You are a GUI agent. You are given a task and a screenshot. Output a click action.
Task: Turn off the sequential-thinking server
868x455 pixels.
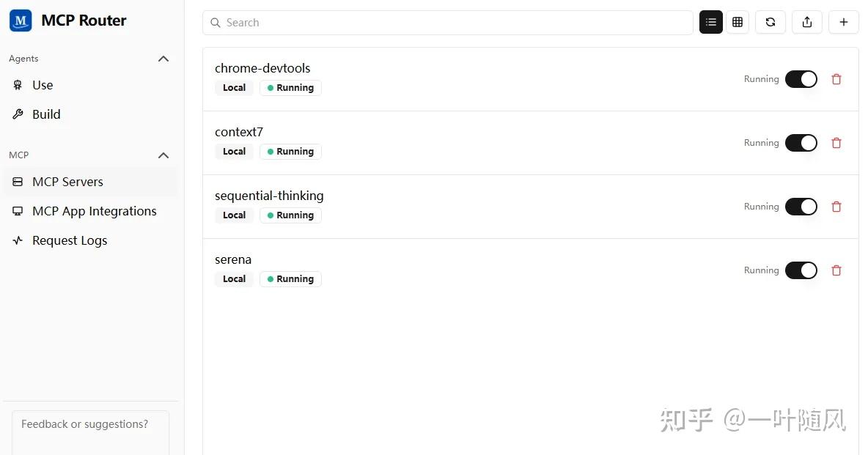pyautogui.click(x=801, y=207)
